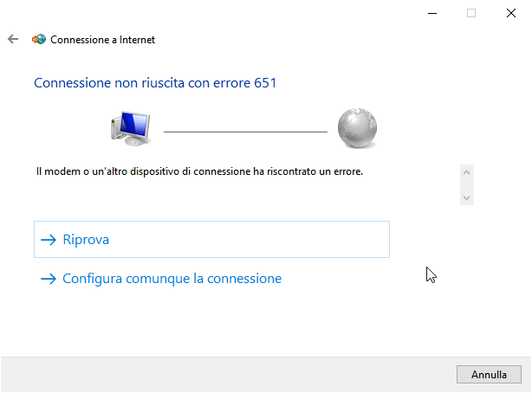Click the computer monitor icon

tap(131, 128)
